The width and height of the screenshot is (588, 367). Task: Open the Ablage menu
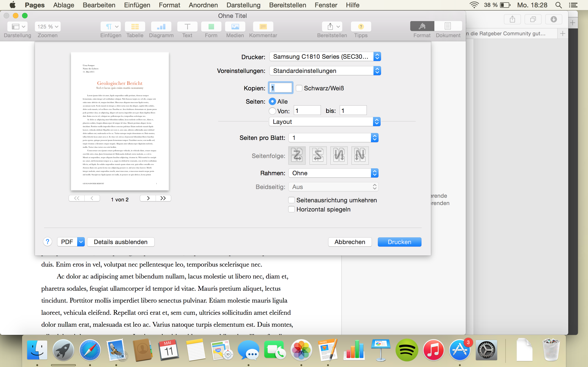[x=63, y=5]
